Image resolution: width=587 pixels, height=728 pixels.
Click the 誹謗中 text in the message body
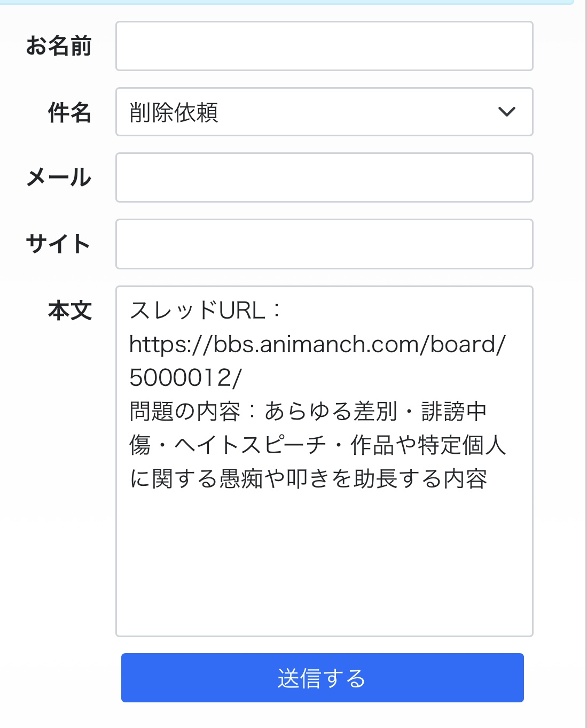coord(454,412)
